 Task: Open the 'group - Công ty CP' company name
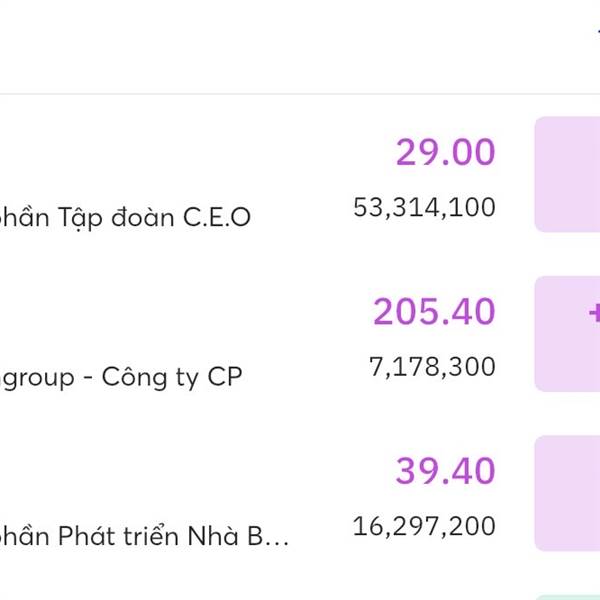click(x=121, y=377)
